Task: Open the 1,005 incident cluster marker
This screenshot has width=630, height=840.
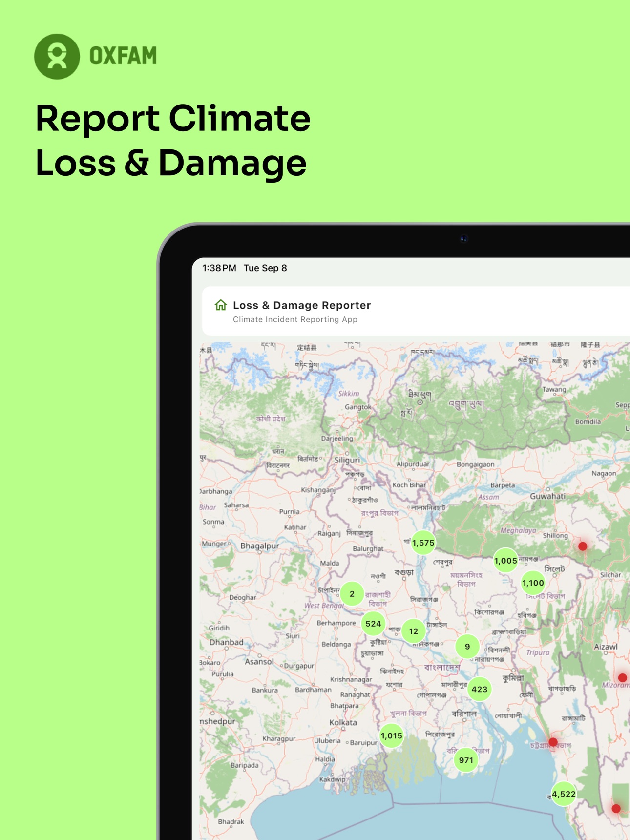Action: (x=505, y=561)
